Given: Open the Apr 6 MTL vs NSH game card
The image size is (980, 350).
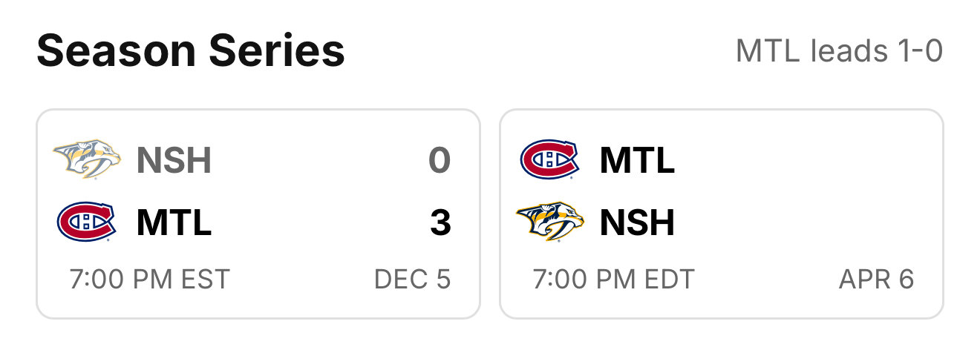Looking at the screenshot, I should (x=722, y=214).
